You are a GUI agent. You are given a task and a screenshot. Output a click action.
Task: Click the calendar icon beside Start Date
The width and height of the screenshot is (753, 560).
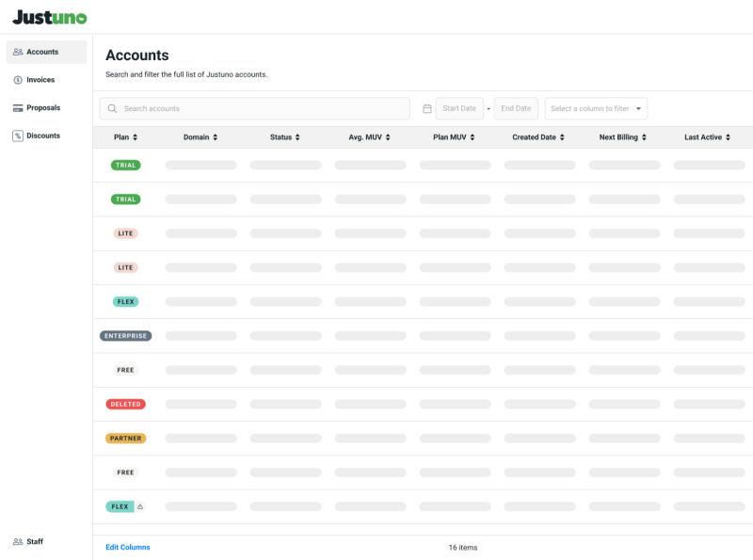(428, 108)
